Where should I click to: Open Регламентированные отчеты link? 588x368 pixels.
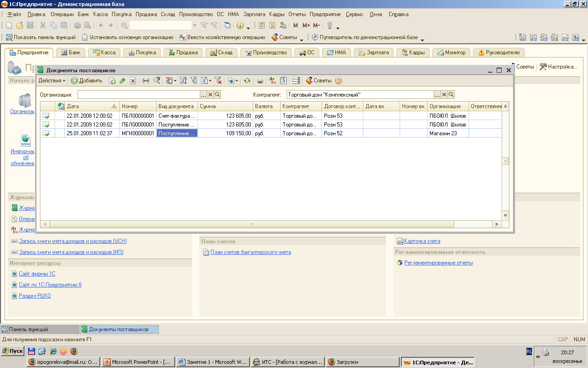tap(438, 263)
